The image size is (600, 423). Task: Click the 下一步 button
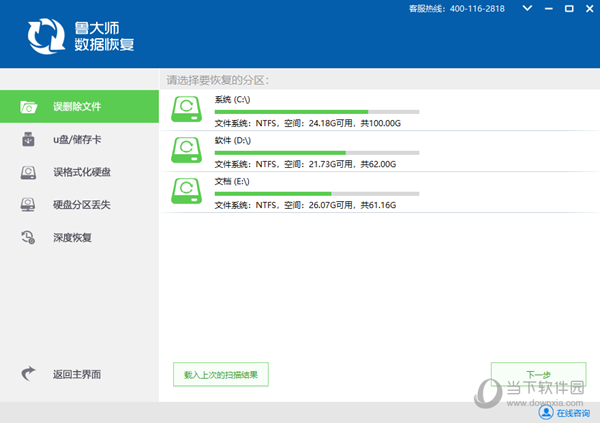pos(538,374)
